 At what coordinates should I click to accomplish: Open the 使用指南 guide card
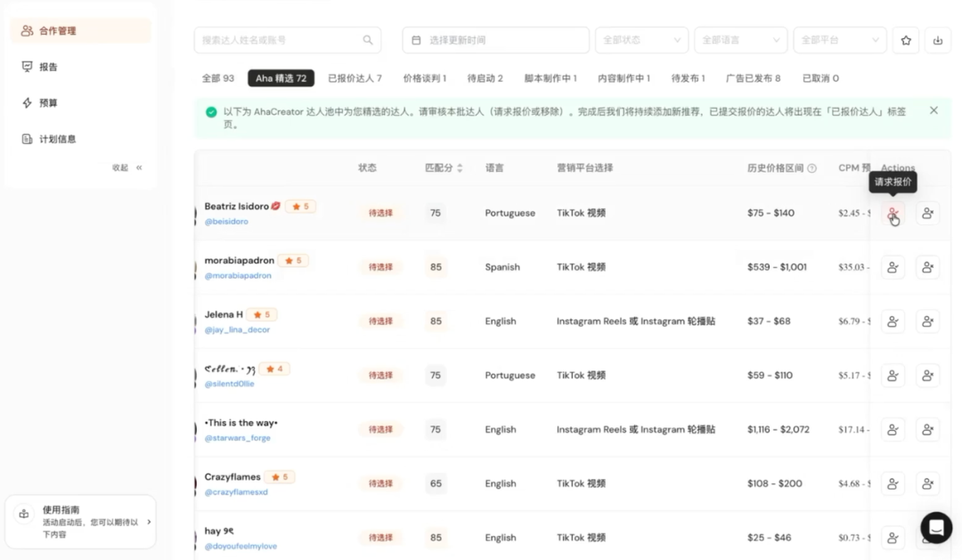80,522
